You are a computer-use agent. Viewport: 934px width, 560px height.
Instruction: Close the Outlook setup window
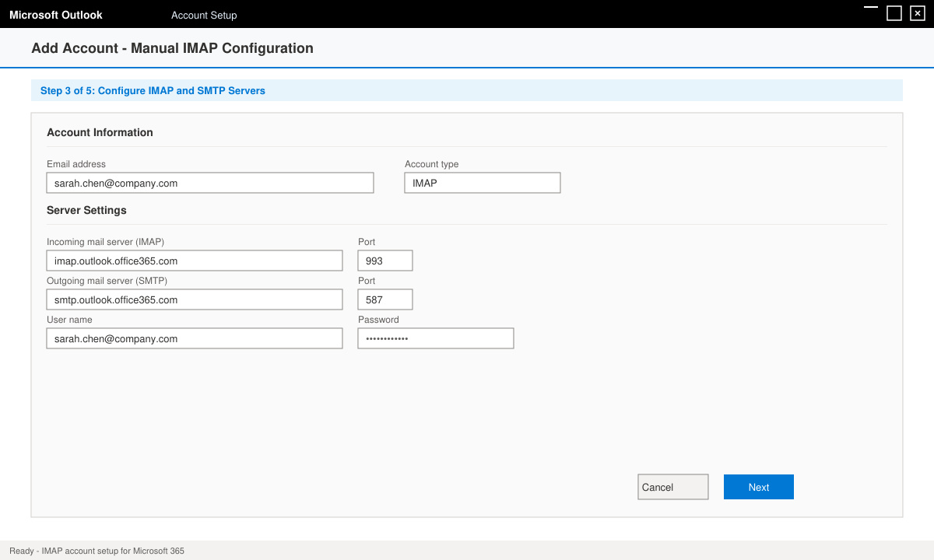click(x=918, y=13)
